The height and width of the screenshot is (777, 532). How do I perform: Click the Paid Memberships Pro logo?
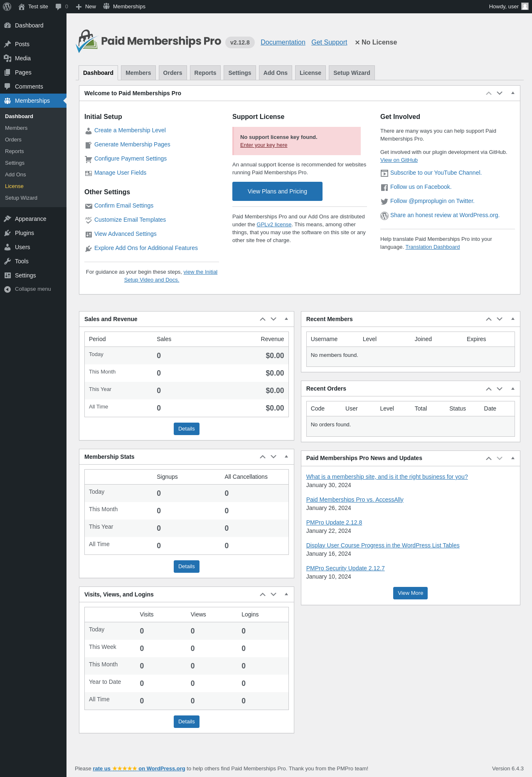(x=148, y=41)
